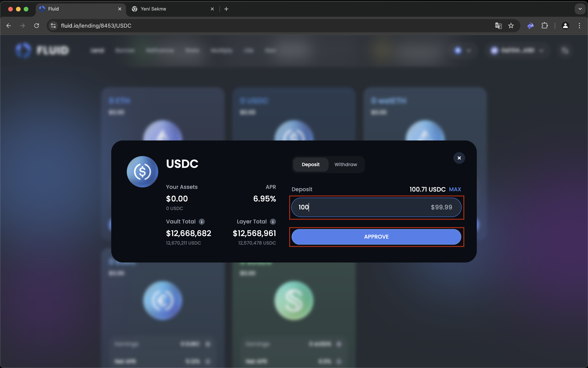Close the USDC modal dialog
The height and width of the screenshot is (368, 588).
click(459, 158)
